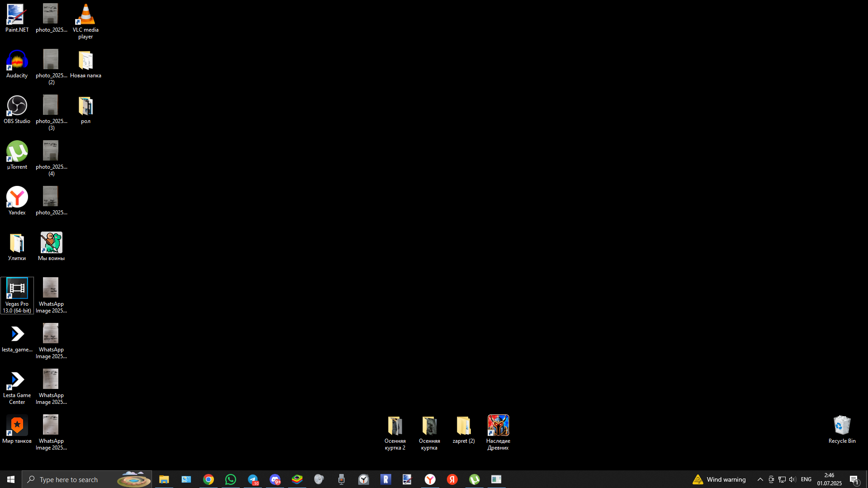This screenshot has width=868, height=488.
Task: Select the Осенняя куртка folder without number
Action: (429, 433)
